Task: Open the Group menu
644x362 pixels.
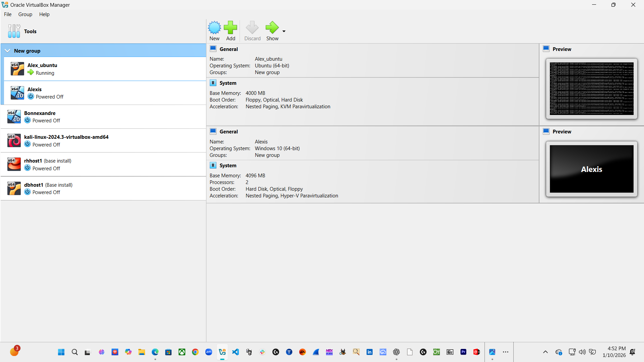Action: [25, 14]
